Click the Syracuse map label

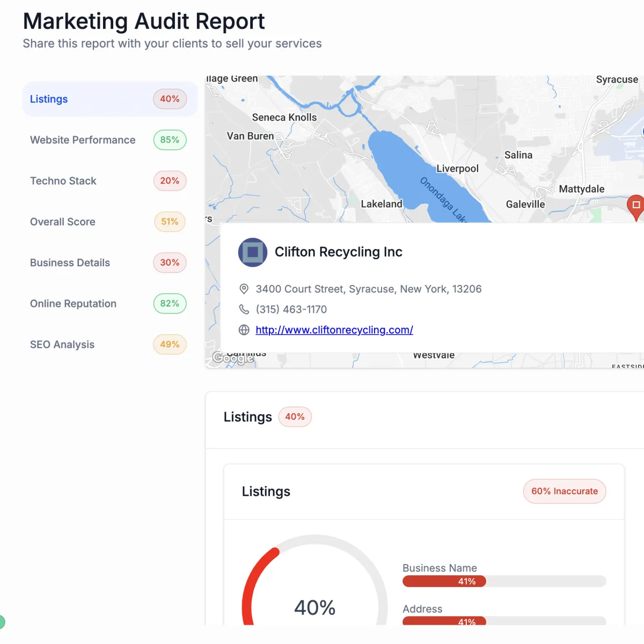pos(617,79)
